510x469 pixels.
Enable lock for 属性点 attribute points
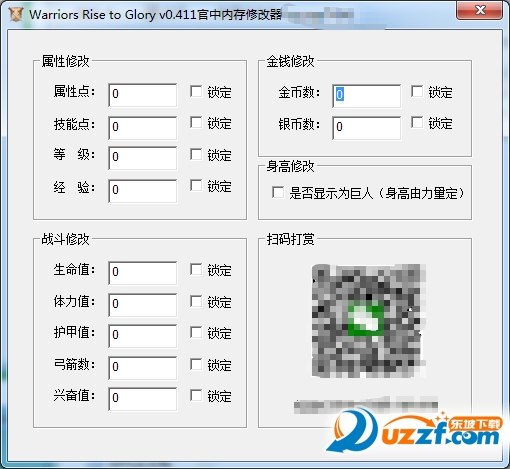(196, 91)
